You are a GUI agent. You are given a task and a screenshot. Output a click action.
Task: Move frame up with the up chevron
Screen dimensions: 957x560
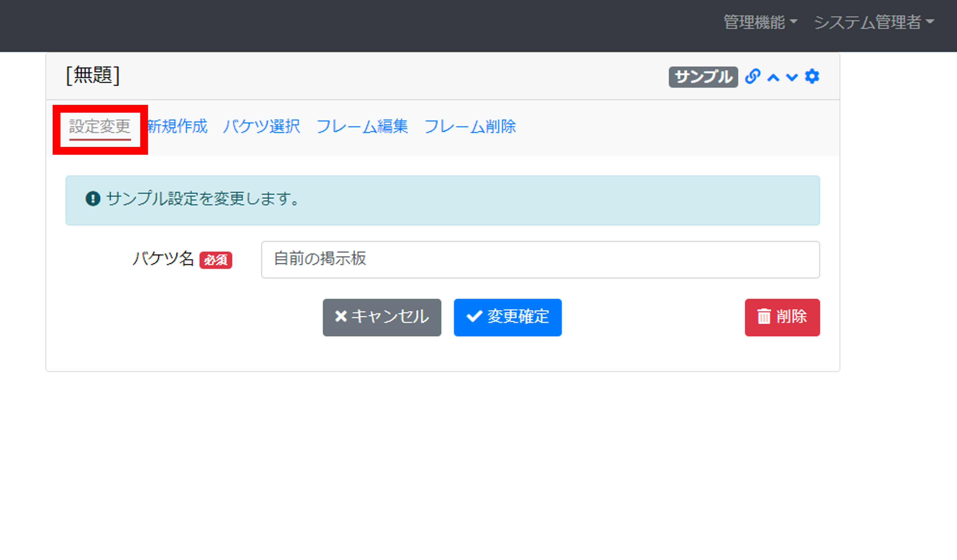point(773,77)
